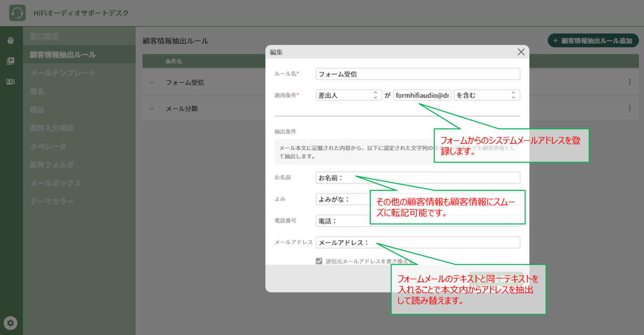644x335 pixels.
Task: Open the contact card sidebar icon
Action: 11,82
